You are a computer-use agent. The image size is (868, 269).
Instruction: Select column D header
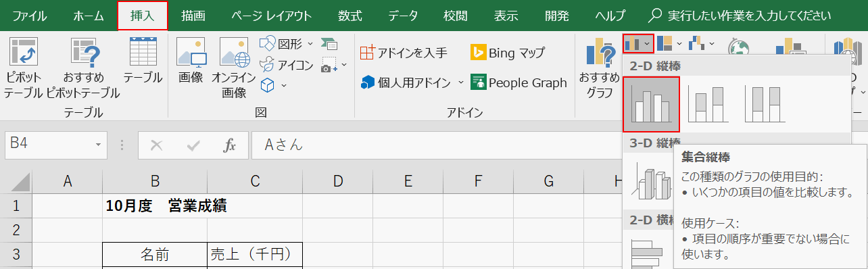pyautogui.click(x=338, y=181)
